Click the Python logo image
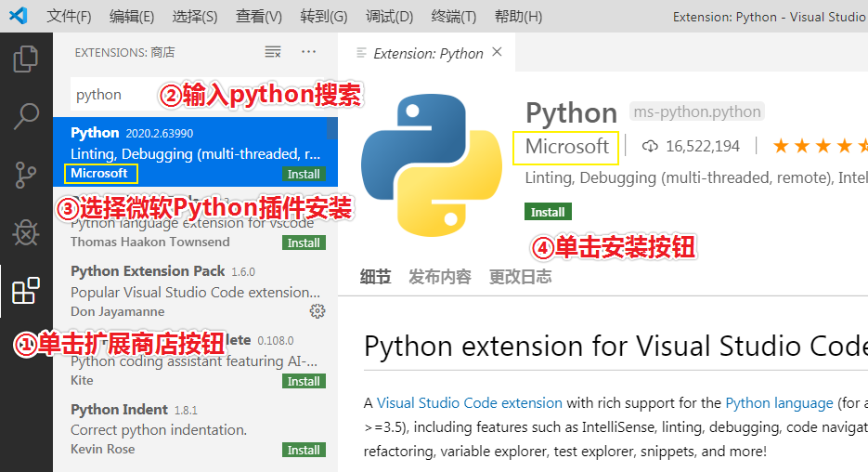Image resolution: width=868 pixels, height=472 pixels. [x=432, y=165]
